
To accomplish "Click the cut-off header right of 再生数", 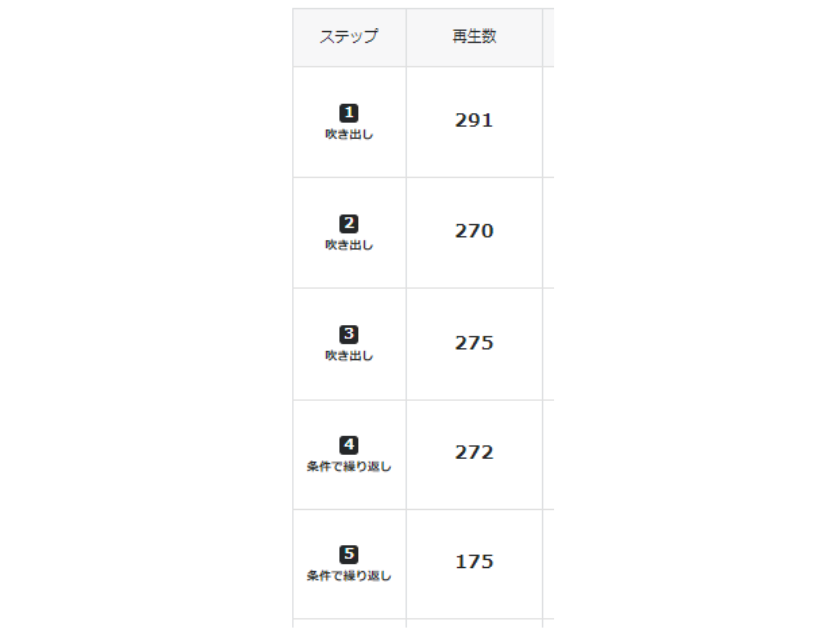I will click(548, 38).
